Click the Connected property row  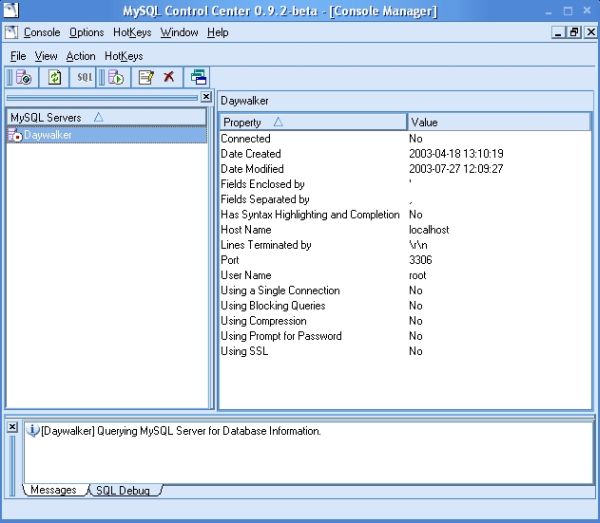pos(405,138)
